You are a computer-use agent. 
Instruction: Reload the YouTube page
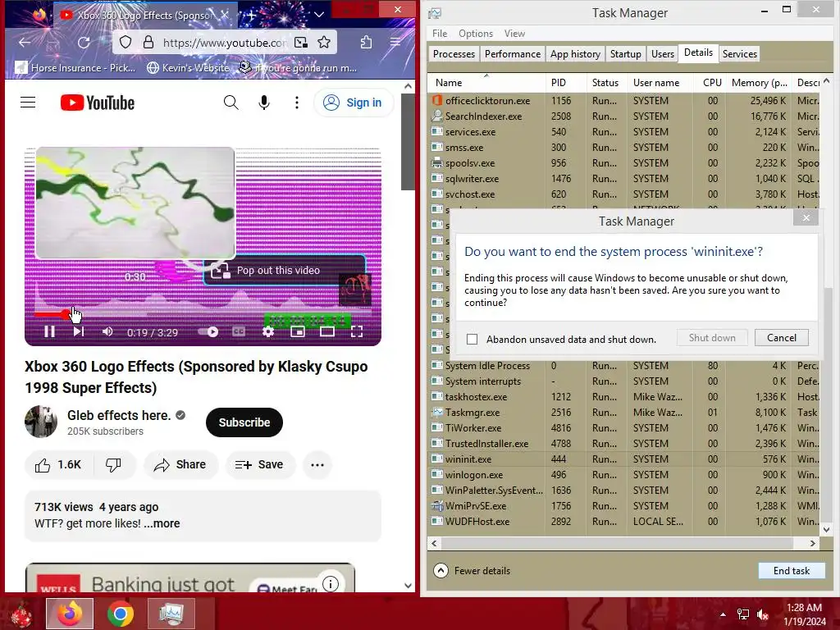point(84,43)
